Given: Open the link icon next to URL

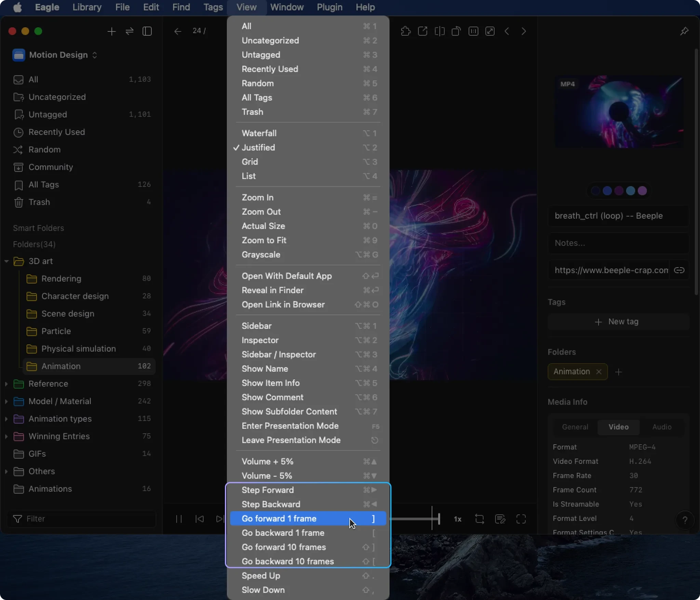Looking at the screenshot, I should coord(679,270).
